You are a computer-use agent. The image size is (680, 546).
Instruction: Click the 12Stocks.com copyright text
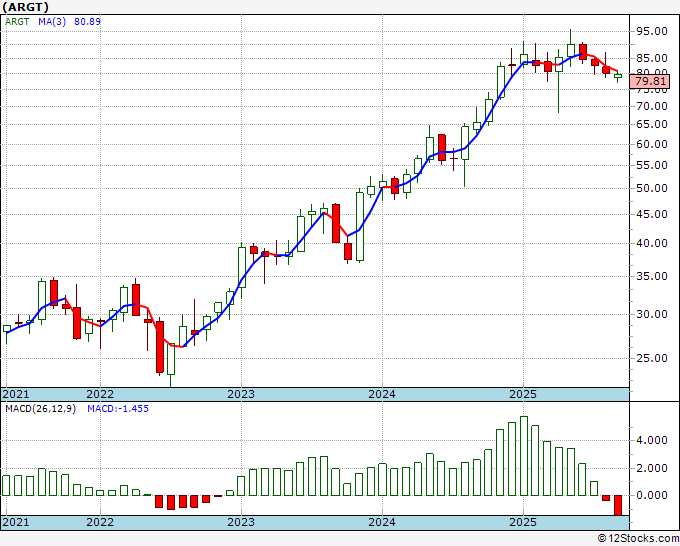[x=638, y=539]
